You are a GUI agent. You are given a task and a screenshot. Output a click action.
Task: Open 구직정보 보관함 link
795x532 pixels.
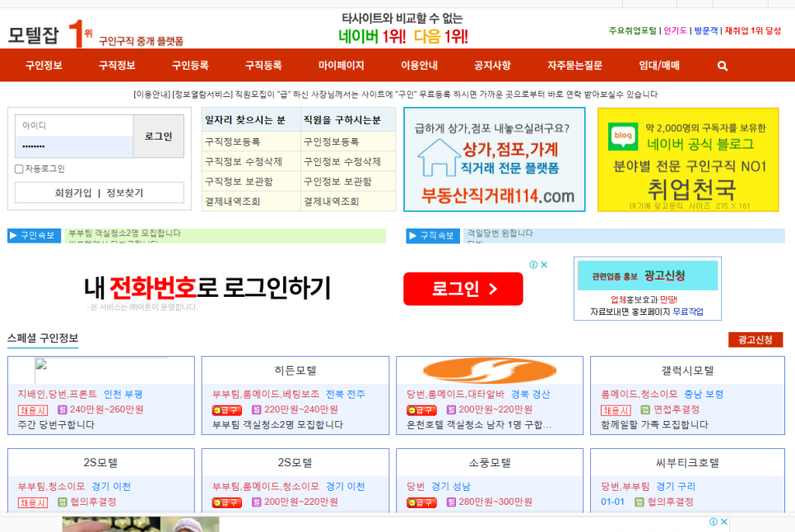[239, 182]
